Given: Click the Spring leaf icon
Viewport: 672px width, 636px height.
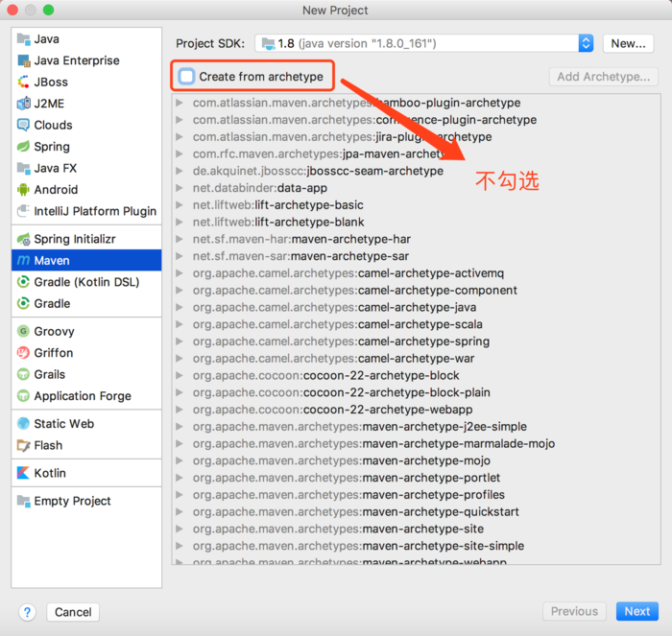Looking at the screenshot, I should click(x=24, y=147).
